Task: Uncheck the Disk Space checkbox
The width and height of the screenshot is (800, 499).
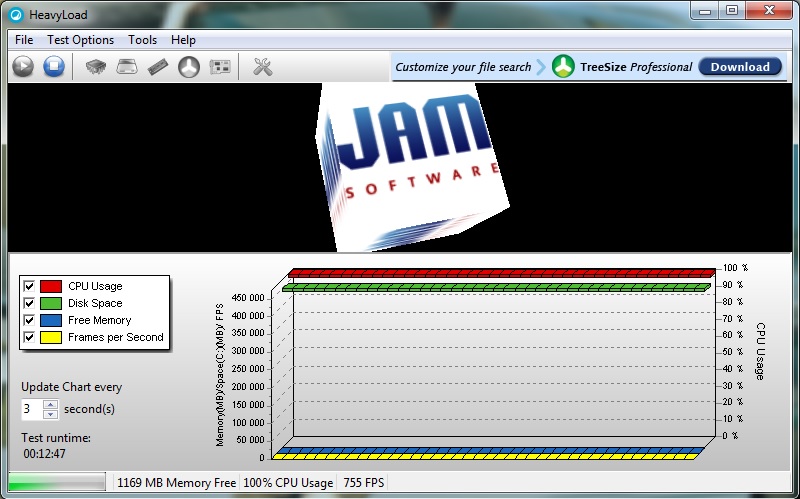Action: (29, 303)
